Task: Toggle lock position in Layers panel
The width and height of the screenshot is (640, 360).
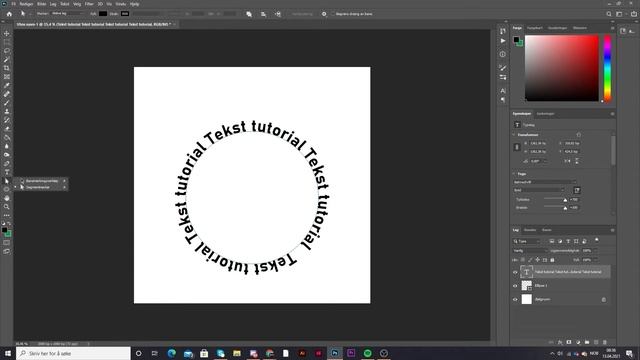Action: point(538,260)
